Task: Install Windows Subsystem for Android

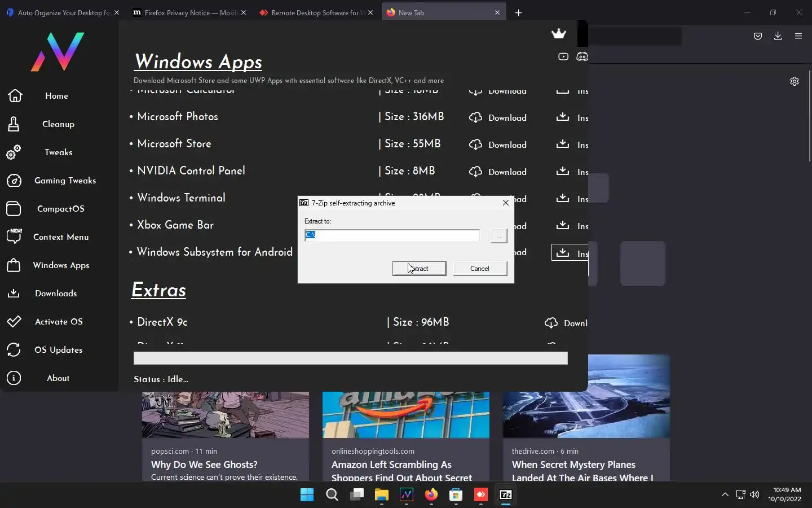Action: coord(570,252)
